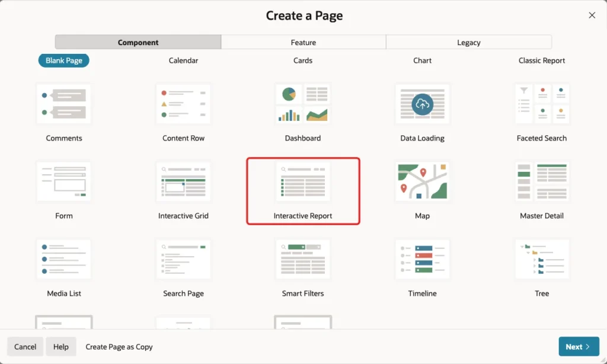Click Create Page as Copy

point(119,347)
